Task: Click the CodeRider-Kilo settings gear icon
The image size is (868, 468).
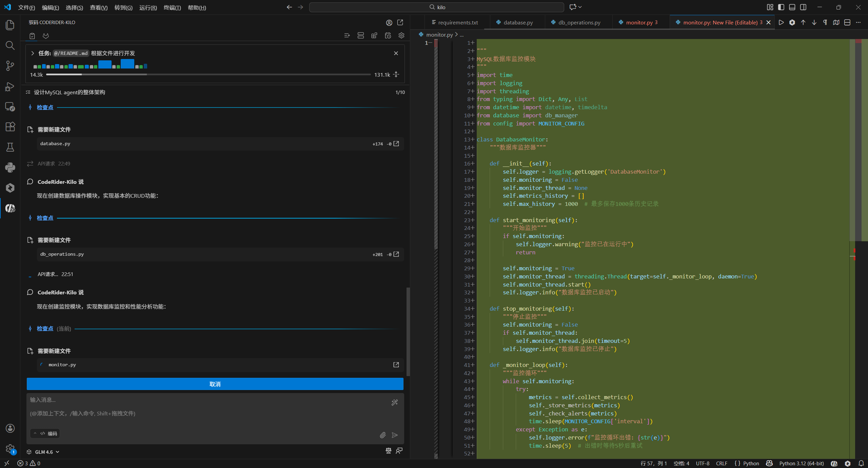Action: click(401, 36)
